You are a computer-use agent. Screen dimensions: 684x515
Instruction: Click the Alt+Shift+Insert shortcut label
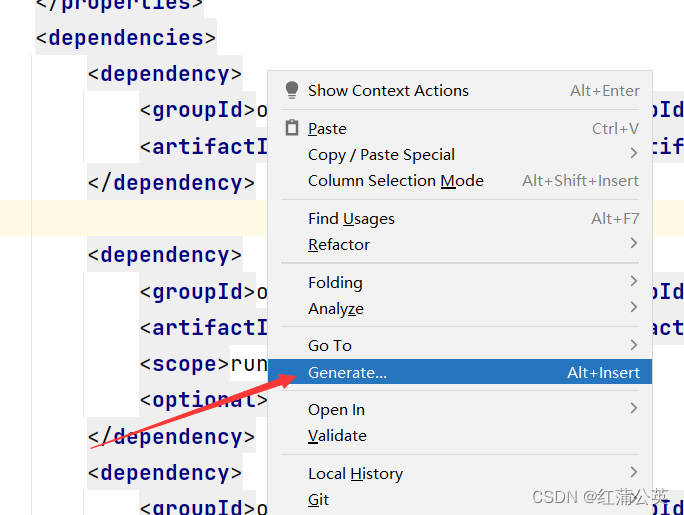(x=581, y=181)
